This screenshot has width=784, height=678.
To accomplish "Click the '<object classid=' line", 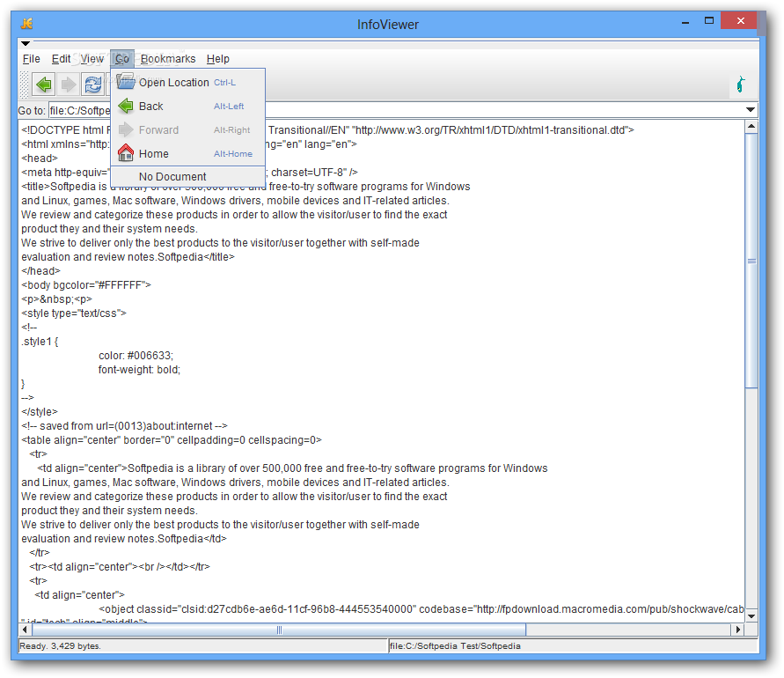I will (x=421, y=609).
